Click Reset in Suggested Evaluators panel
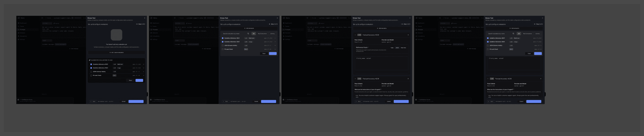Screen dimensions: 644x136 click(130, 80)
